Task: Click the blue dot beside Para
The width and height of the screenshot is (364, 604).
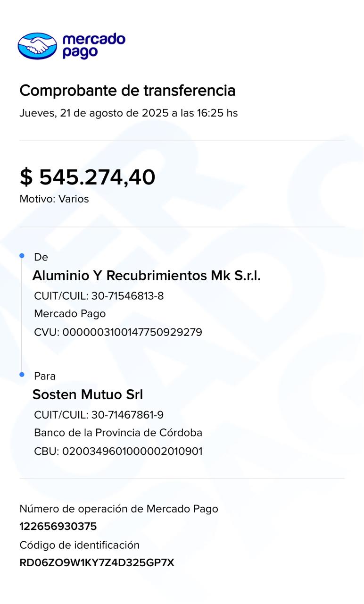Action: click(x=22, y=375)
